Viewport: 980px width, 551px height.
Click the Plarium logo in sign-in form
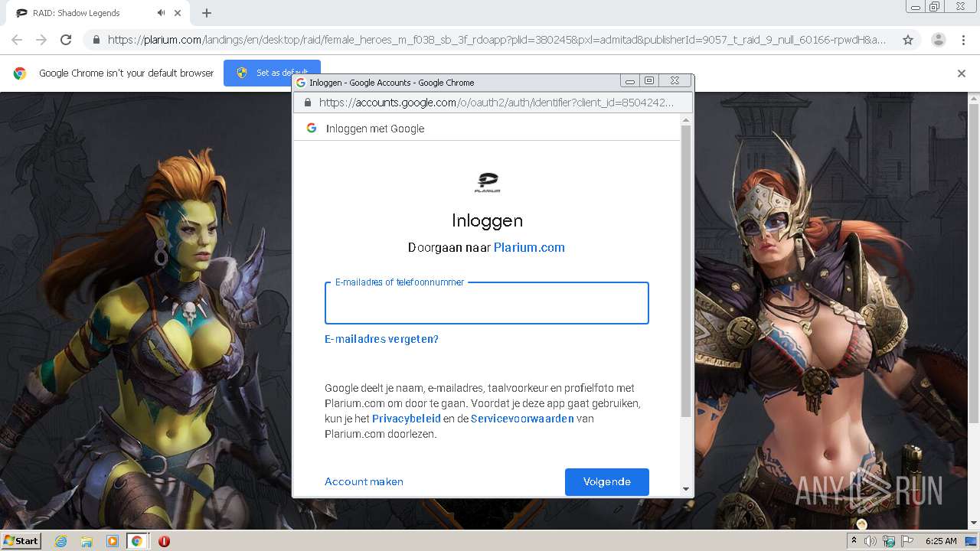(487, 182)
